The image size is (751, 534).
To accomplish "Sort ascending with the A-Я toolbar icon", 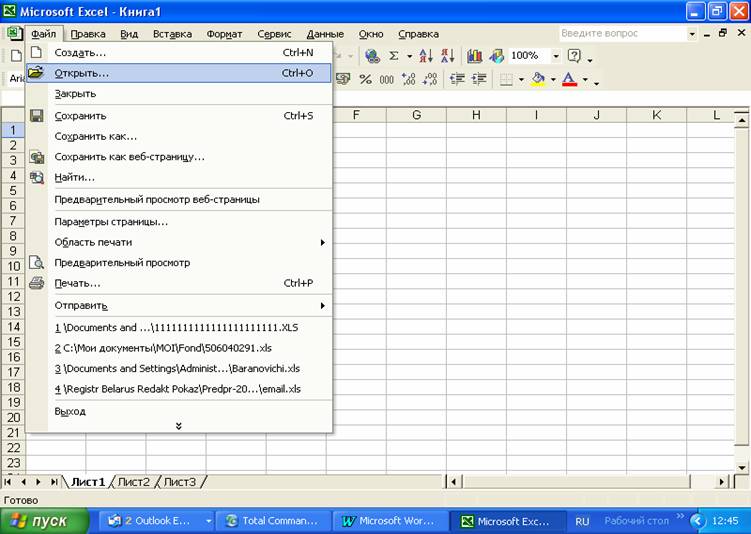I will coord(426,56).
